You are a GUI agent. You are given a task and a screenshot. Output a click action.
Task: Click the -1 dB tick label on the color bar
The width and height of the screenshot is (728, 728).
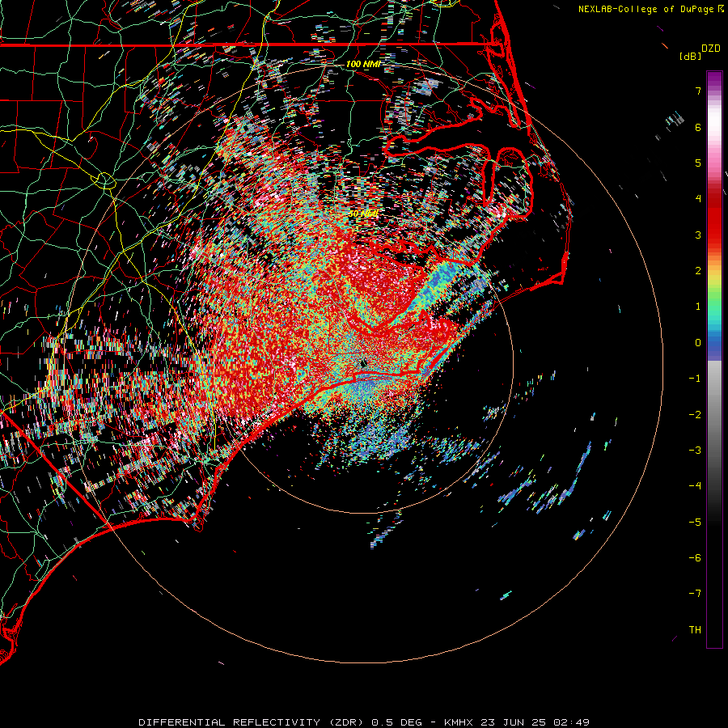695,379
